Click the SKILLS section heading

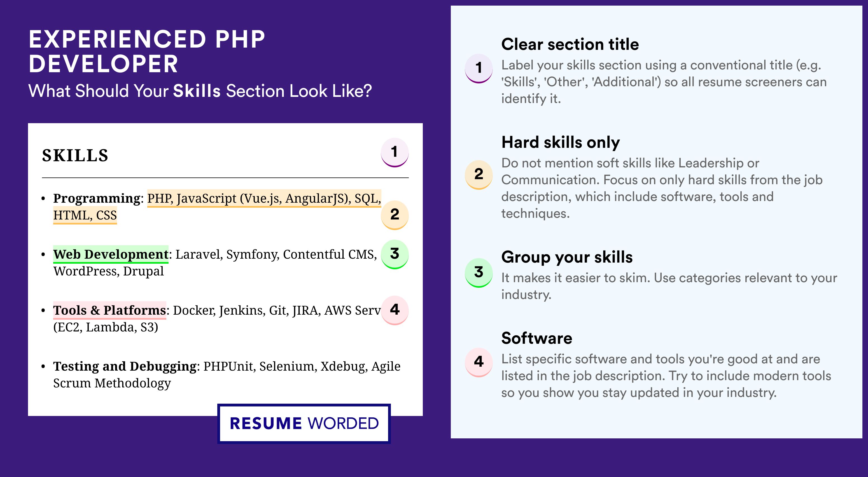[x=75, y=156]
